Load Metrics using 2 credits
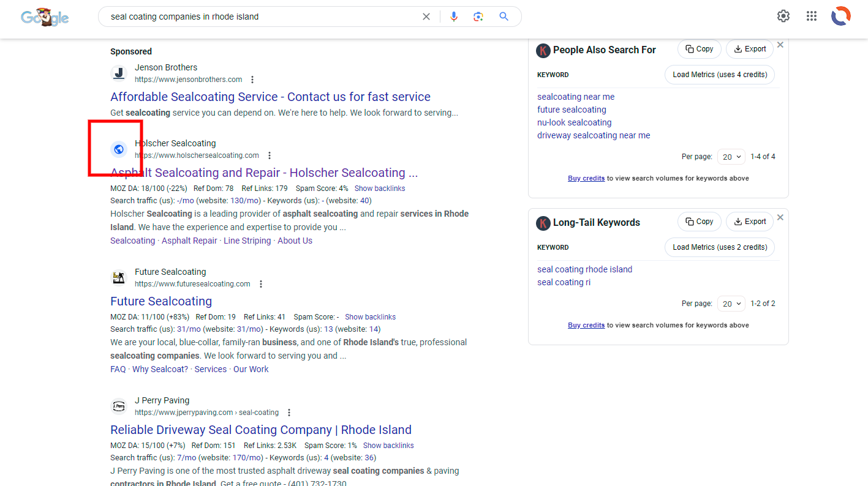This screenshot has width=868, height=486. click(720, 247)
